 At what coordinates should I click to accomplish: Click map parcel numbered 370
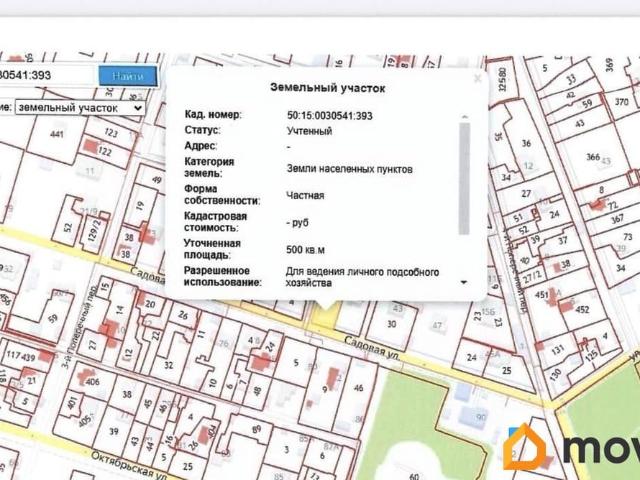pos(622,102)
